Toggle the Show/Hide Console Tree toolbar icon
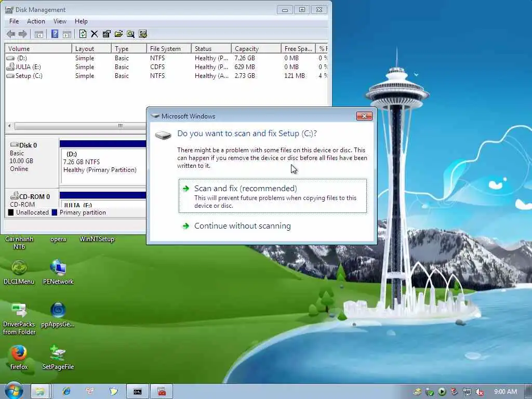Viewport: 532px width, 399px height. coord(38,34)
